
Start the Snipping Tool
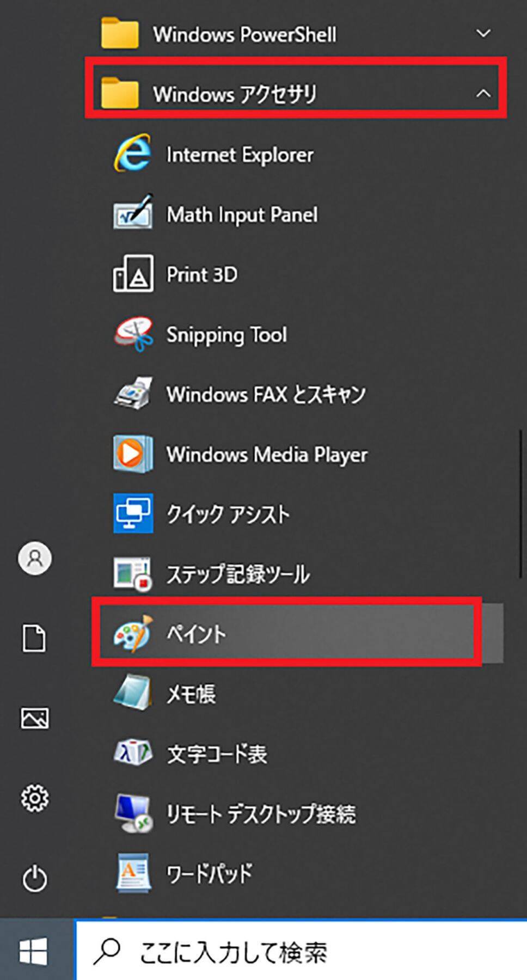point(226,334)
